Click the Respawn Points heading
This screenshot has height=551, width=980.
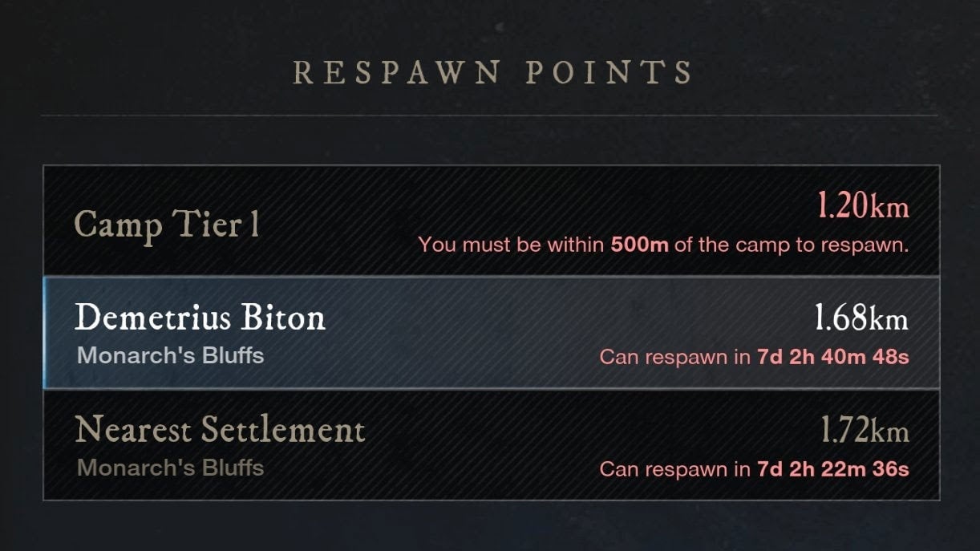[x=492, y=73]
